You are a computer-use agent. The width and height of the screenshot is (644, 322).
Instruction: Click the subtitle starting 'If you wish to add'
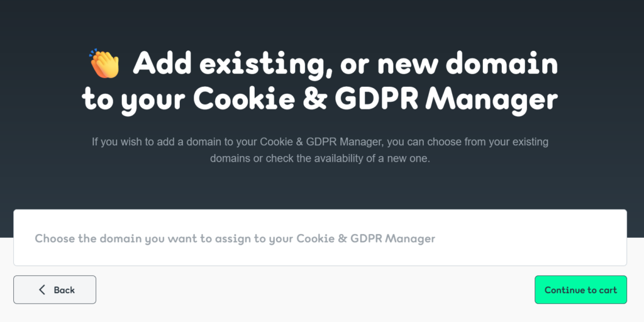pos(320,150)
